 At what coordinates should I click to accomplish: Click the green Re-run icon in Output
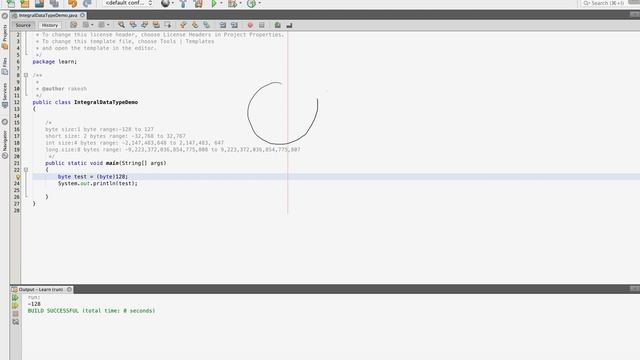(x=16, y=298)
